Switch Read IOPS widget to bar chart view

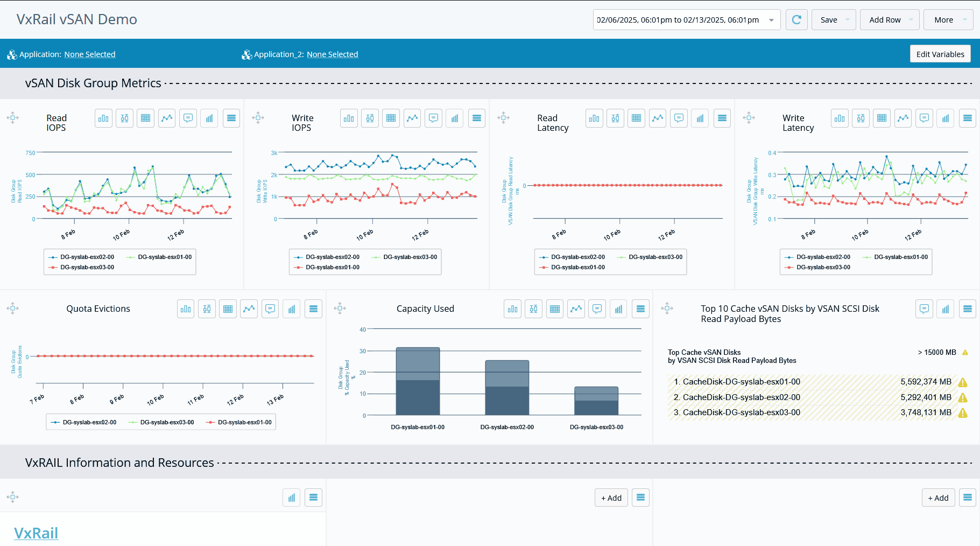pos(103,118)
